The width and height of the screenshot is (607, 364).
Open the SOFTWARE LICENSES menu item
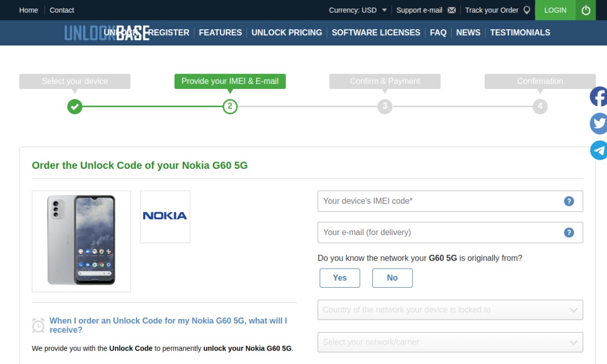click(376, 33)
